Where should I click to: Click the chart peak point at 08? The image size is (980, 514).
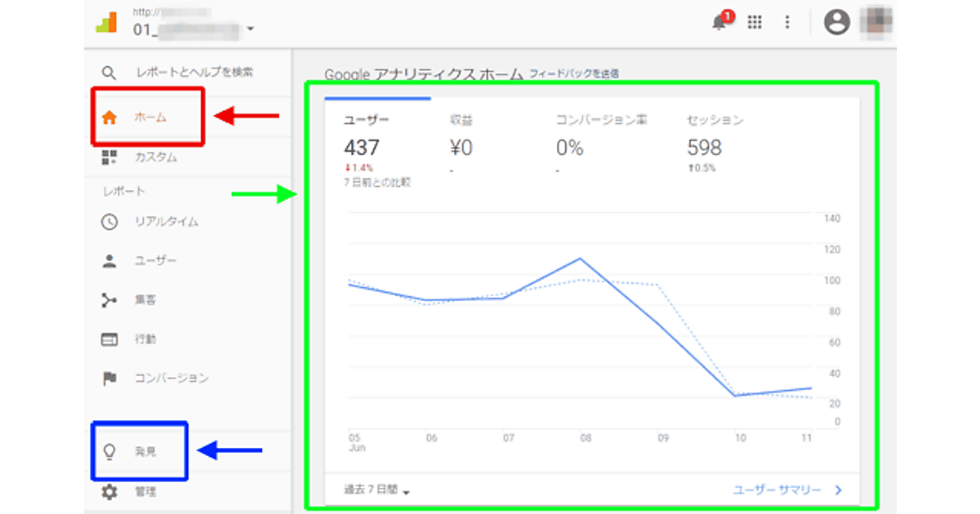pyautogui.click(x=581, y=259)
